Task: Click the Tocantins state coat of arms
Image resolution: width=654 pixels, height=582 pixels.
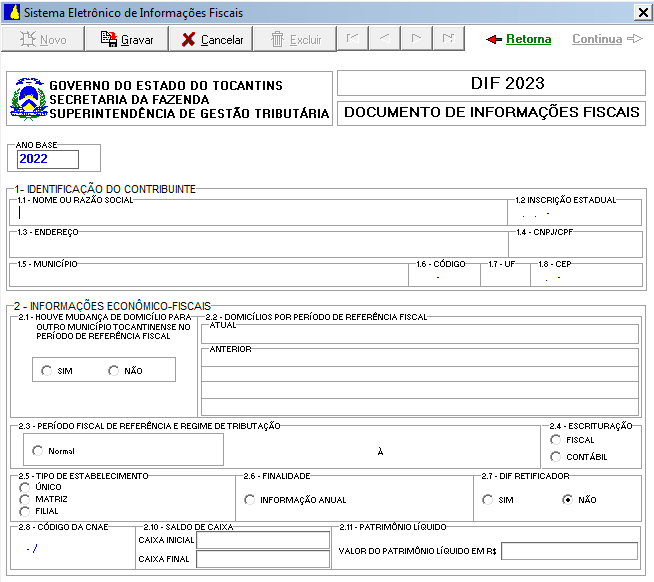Action: click(x=28, y=99)
